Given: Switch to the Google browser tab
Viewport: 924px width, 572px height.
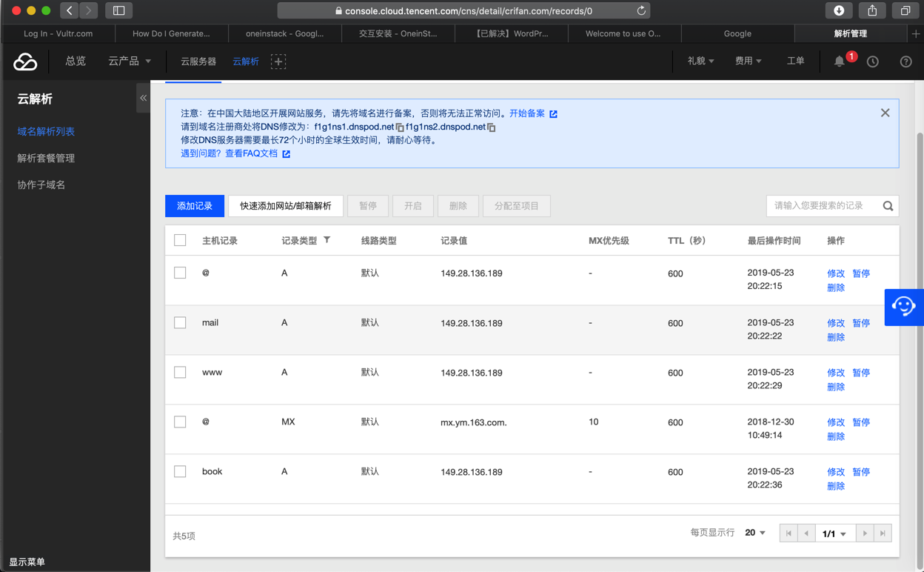Looking at the screenshot, I should point(737,33).
